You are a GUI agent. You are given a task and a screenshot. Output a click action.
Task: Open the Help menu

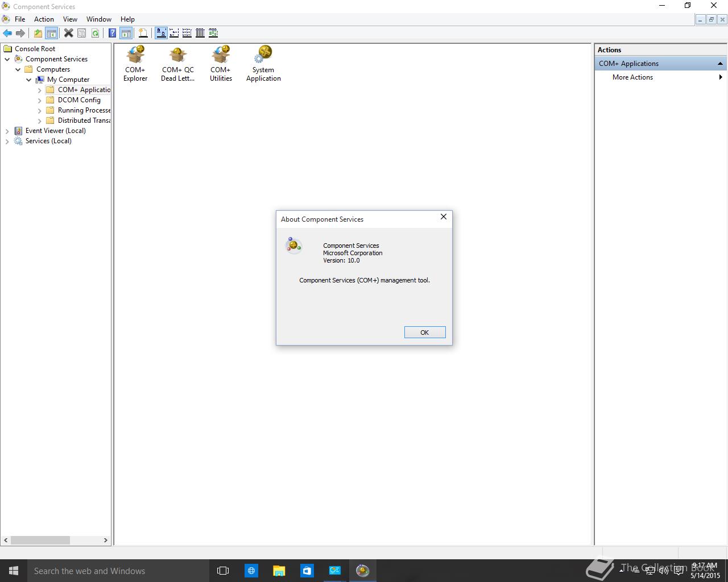pyautogui.click(x=127, y=19)
